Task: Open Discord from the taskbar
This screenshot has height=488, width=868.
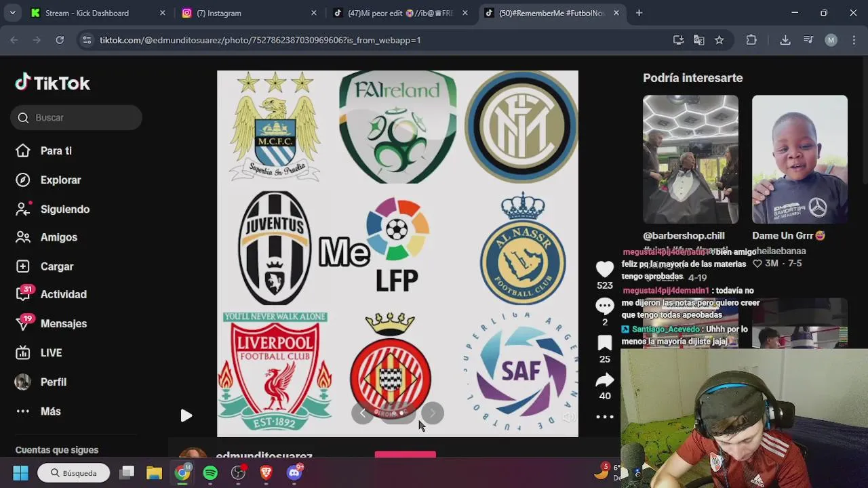Action: coord(294,472)
